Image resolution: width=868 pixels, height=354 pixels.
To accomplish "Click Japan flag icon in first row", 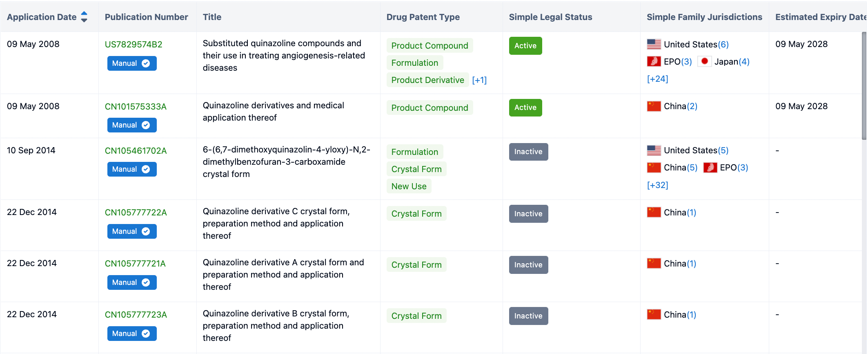I will tap(704, 61).
